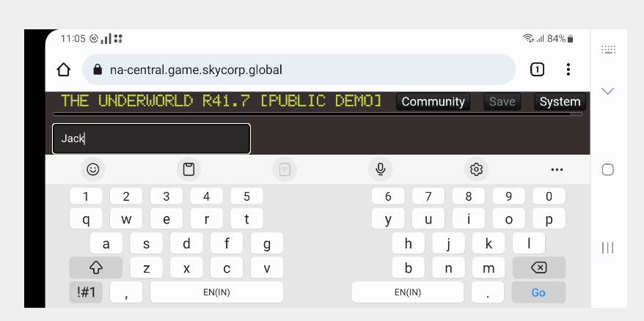Tap the voice input microphone icon
Screen dimensions: 644x321
(x=380, y=169)
